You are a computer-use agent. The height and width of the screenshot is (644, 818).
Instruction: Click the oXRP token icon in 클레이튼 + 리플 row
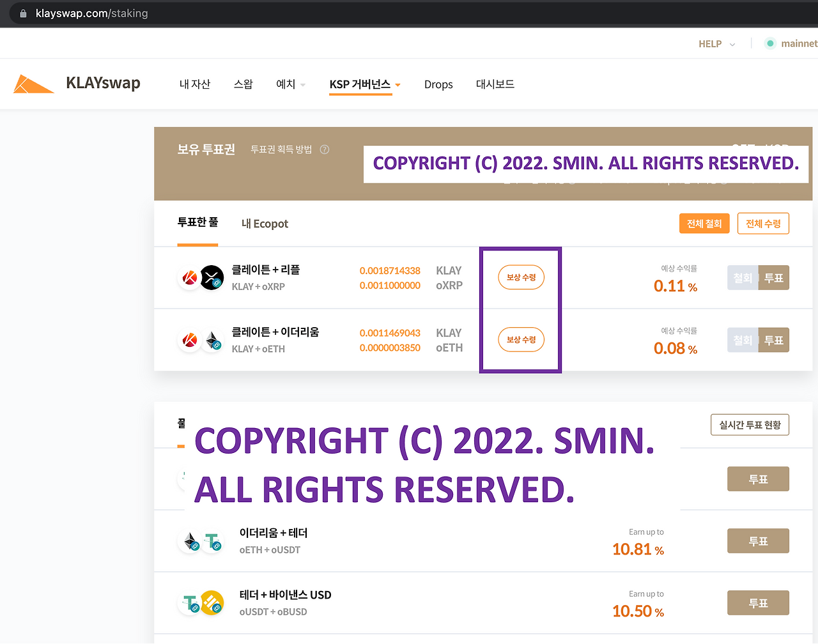[212, 278]
